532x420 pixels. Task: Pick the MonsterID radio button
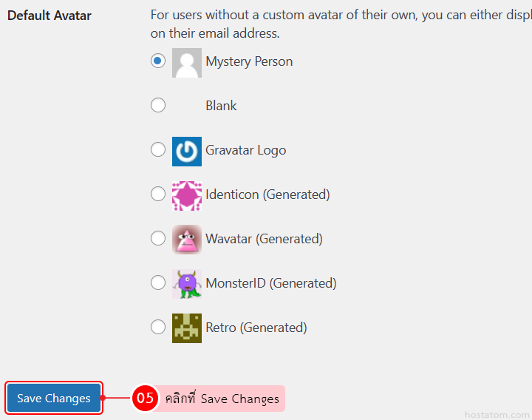(x=158, y=283)
